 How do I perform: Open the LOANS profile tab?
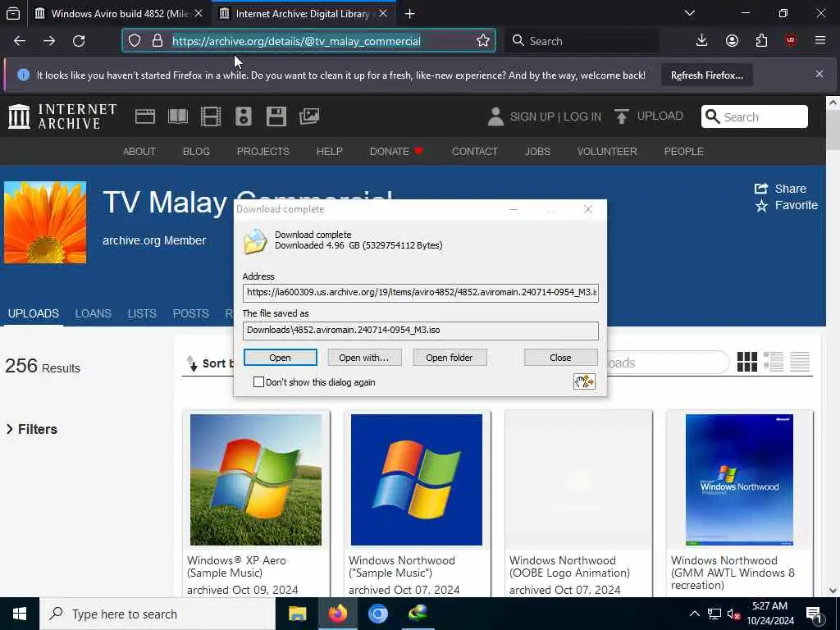pos(94,313)
